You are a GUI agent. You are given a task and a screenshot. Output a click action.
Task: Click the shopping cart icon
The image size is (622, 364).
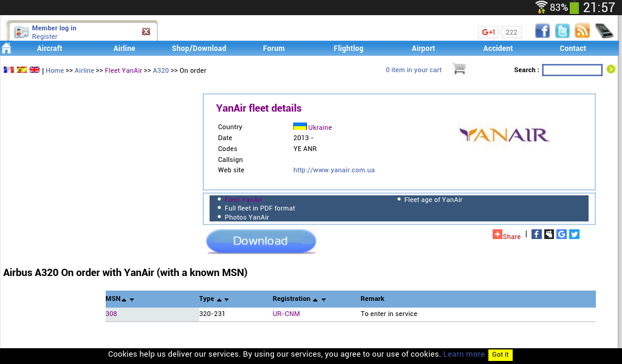(x=459, y=69)
